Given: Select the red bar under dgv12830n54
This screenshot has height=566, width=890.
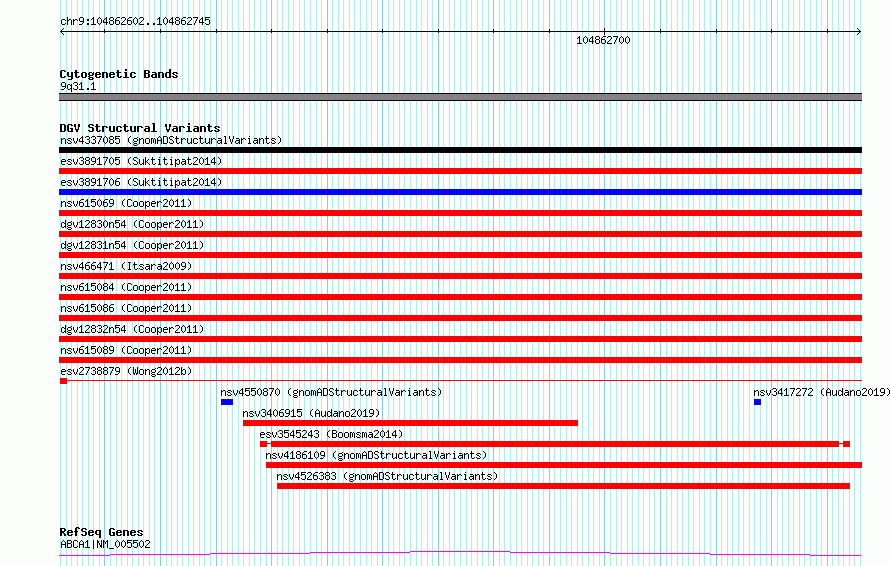Looking at the screenshot, I should pos(460,234).
